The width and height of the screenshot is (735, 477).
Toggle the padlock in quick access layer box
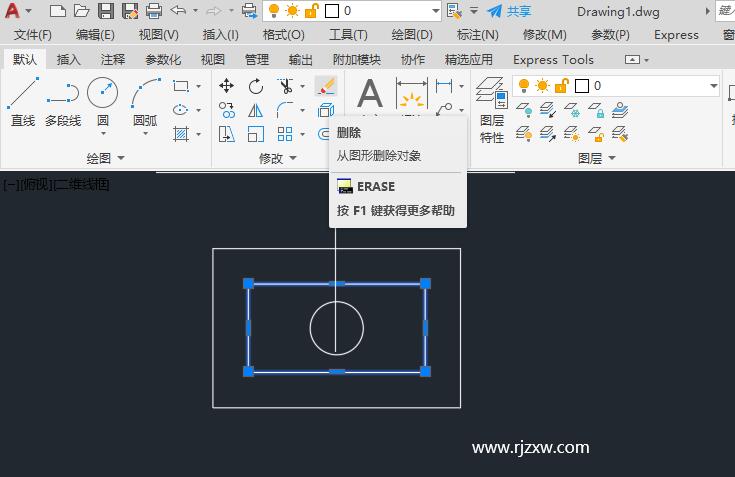click(x=311, y=11)
